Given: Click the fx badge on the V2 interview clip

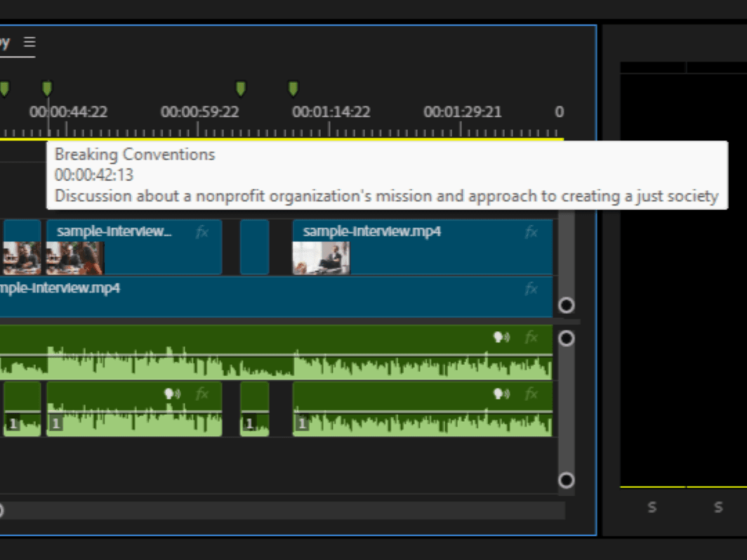Looking at the screenshot, I should [x=201, y=231].
